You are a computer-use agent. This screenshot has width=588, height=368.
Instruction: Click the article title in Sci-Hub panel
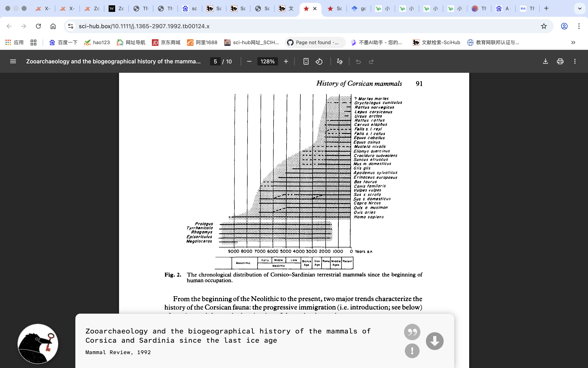228,336
